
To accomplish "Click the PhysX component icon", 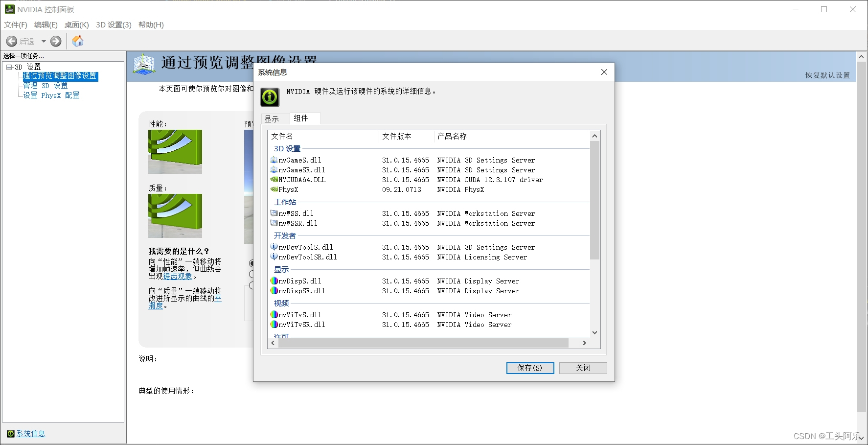I will [274, 189].
